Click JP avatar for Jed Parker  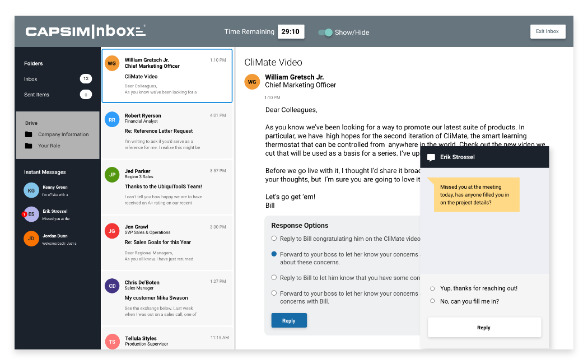coord(112,175)
